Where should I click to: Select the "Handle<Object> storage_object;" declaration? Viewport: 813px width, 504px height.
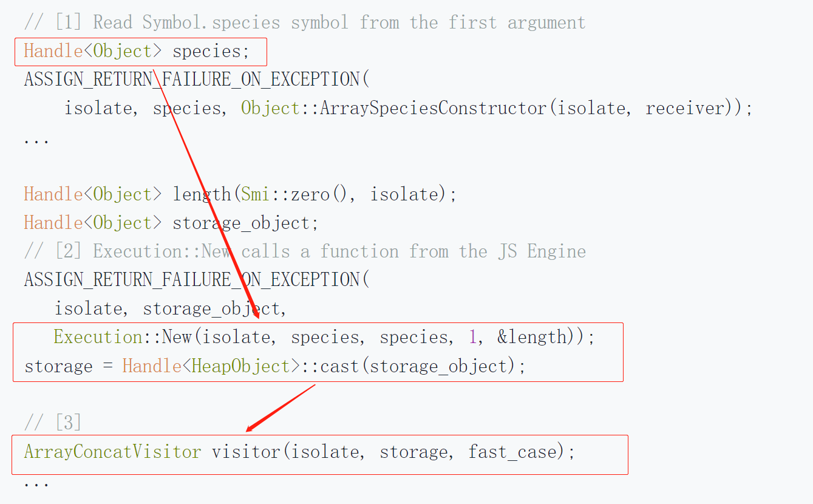point(171,223)
